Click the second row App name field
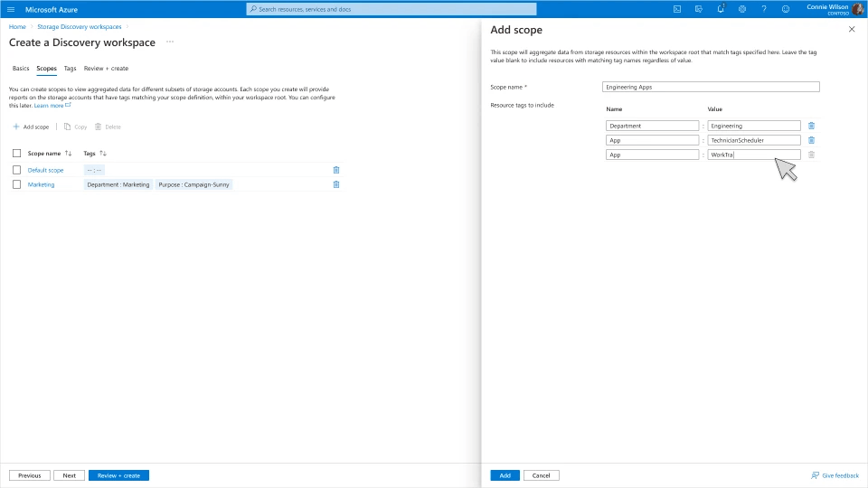The height and width of the screenshot is (488, 868). [652, 140]
